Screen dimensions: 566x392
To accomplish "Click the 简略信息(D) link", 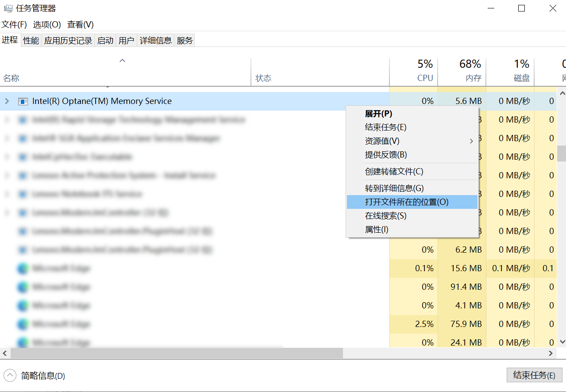I will pos(43,376).
